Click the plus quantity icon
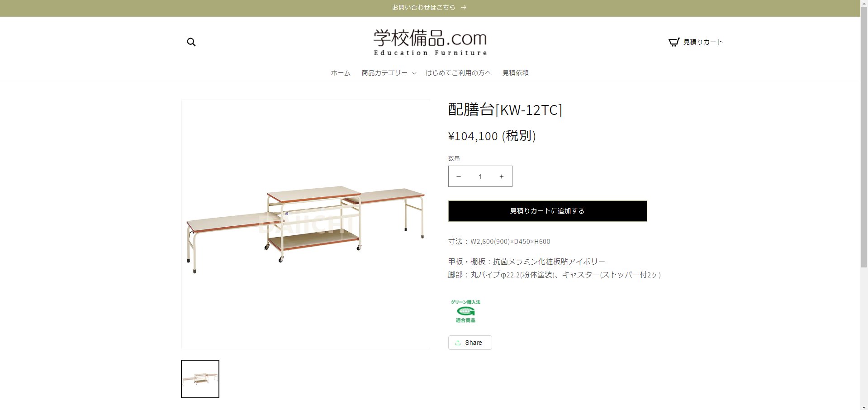 pos(501,176)
